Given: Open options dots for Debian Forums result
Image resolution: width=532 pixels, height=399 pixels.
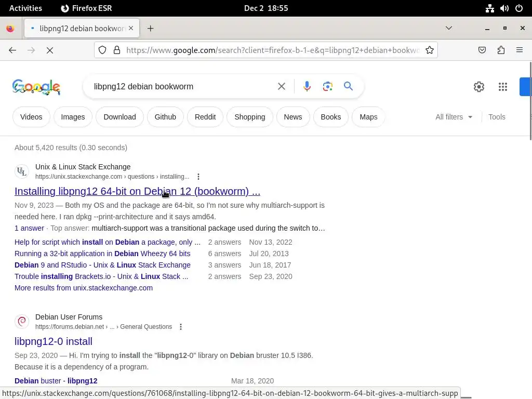Looking at the screenshot, I should click(180, 327).
